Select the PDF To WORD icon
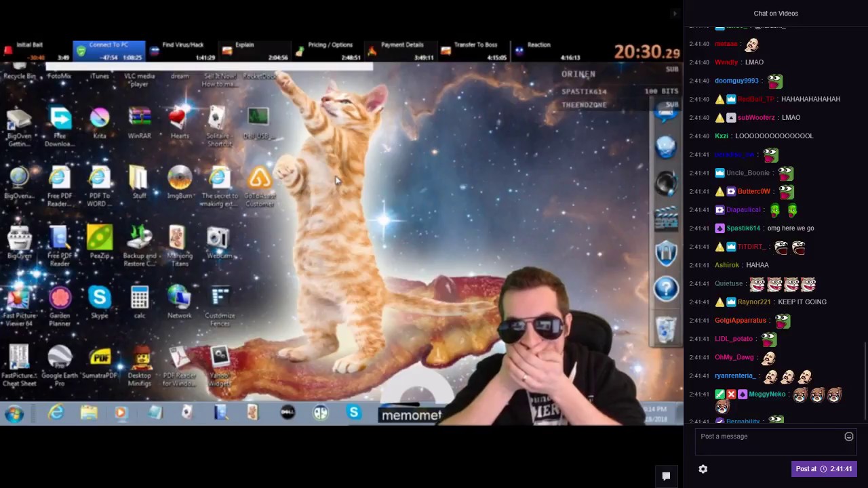The image size is (868, 488). coord(99,186)
